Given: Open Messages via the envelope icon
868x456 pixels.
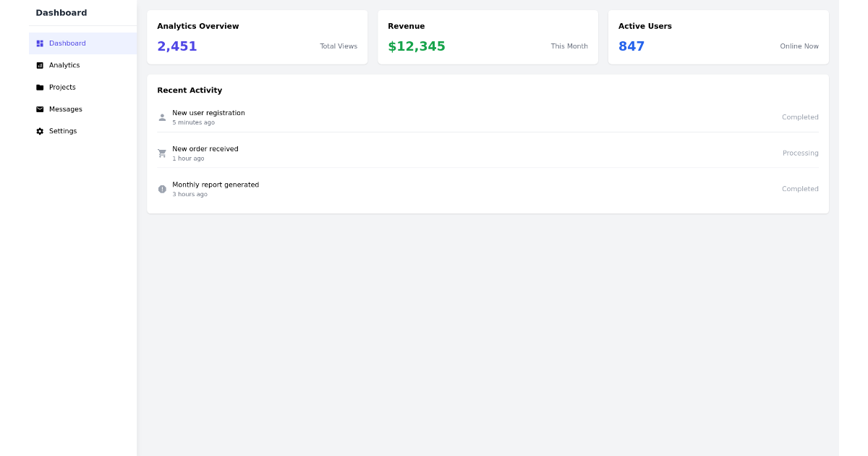Looking at the screenshot, I should pyautogui.click(x=39, y=109).
